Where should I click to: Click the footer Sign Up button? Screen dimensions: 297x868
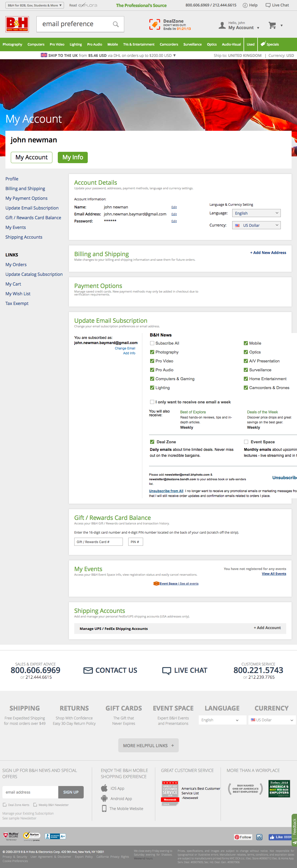(x=71, y=792)
